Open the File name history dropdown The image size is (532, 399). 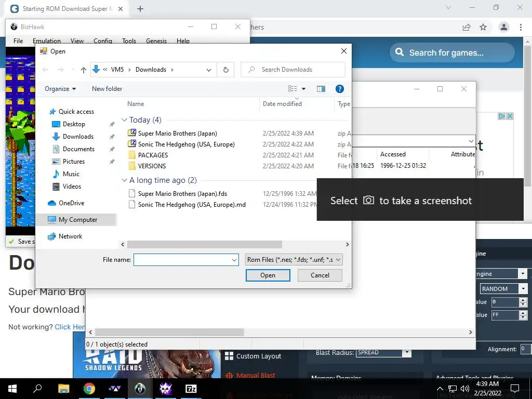234,260
